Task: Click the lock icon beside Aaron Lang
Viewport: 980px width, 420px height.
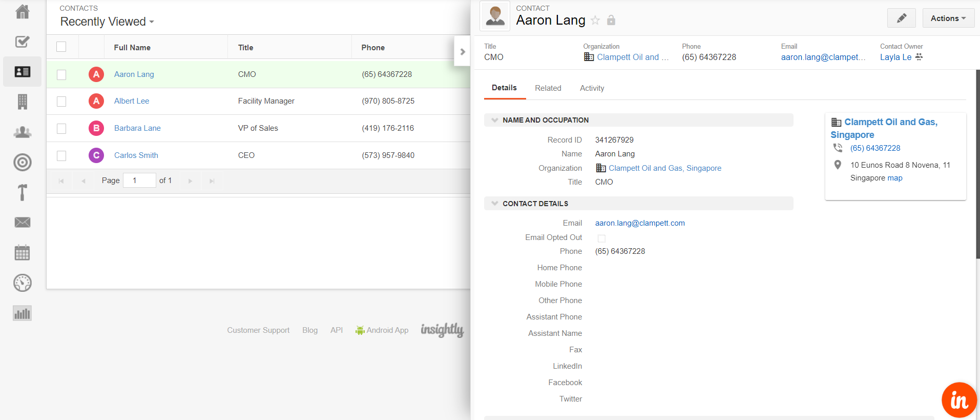Action: pyautogui.click(x=611, y=21)
